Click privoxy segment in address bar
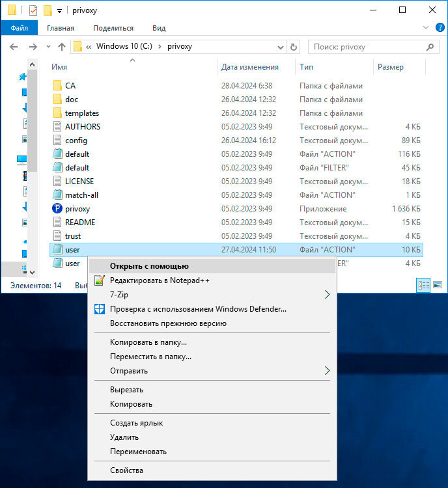448x488 pixels. coord(180,46)
